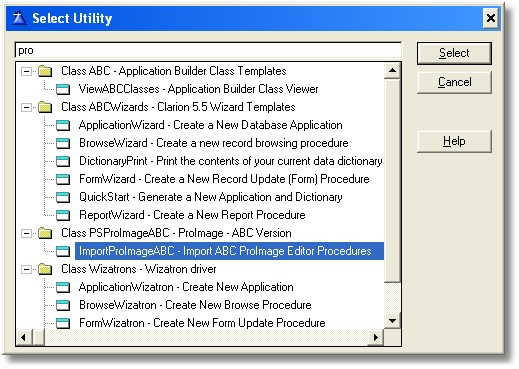Click the horizontal scrollbar thumb
Screen dimensions: 519x369
point(39,338)
